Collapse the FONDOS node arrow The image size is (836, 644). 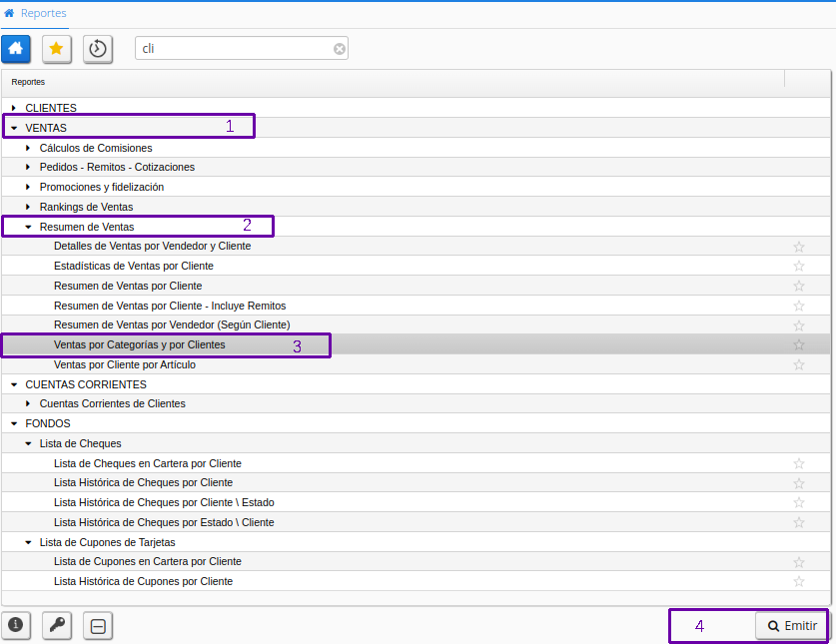pyautogui.click(x=14, y=423)
